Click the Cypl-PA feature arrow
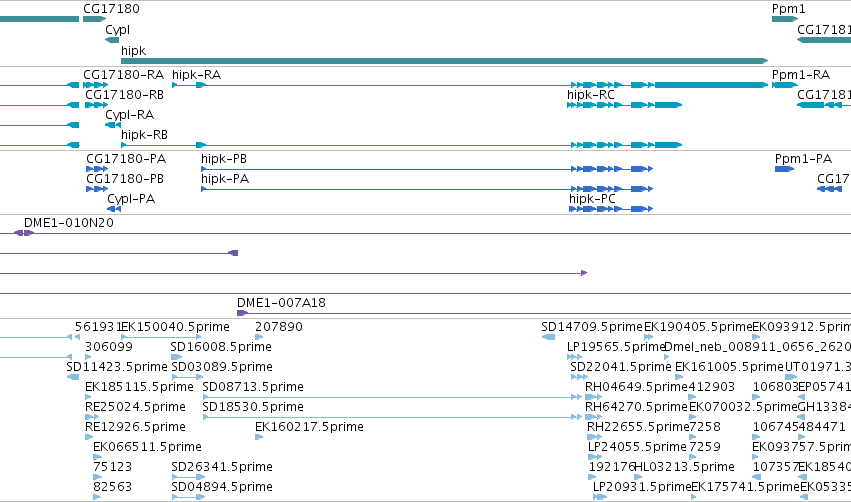The image size is (851, 502). point(114,209)
